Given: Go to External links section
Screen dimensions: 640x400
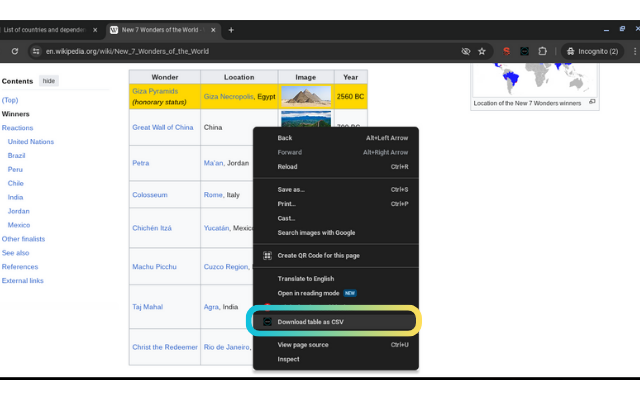Looking at the screenshot, I should pos(22,280).
